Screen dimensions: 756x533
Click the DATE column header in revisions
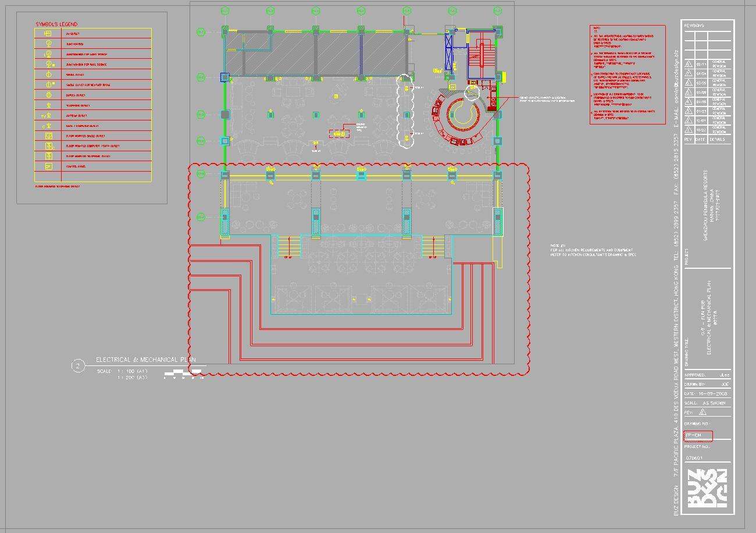click(x=701, y=139)
